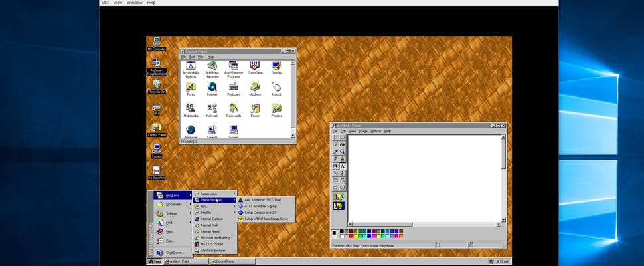The width and height of the screenshot is (644, 266).
Task: Select the Free-Form Select tool in Paint
Action: click(x=335, y=137)
